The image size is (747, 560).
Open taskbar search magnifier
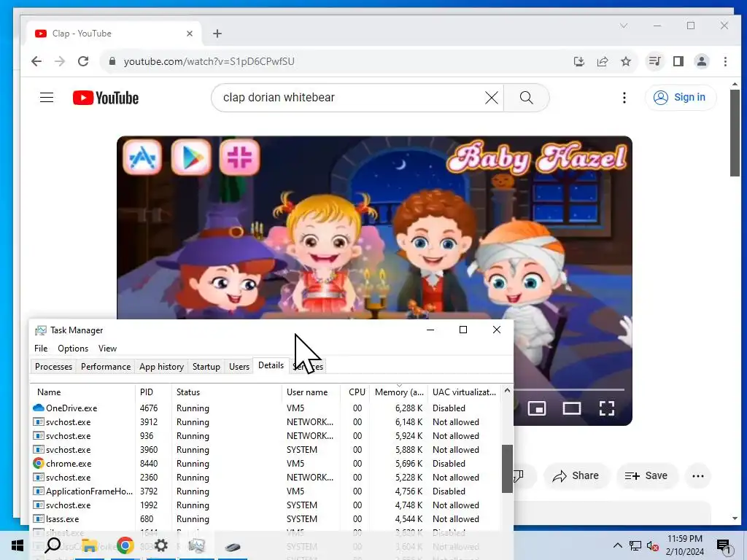pos(53,545)
